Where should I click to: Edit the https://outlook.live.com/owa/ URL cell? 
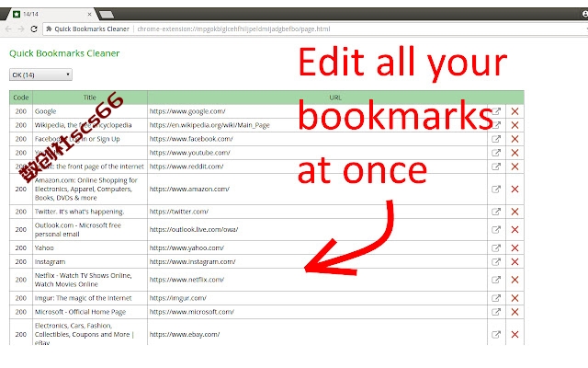tap(317, 229)
